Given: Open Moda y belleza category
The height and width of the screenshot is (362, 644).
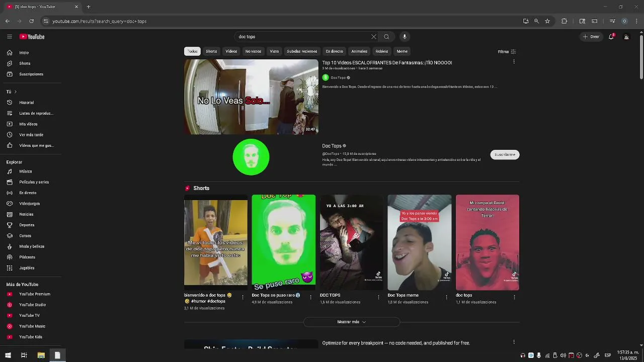Looking at the screenshot, I should point(33,246).
